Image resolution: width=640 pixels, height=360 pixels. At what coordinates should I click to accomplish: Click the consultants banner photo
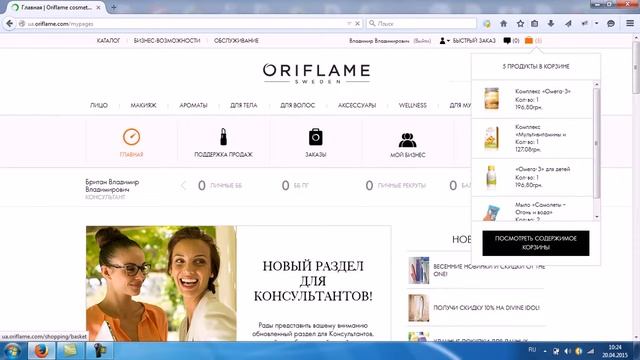click(161, 284)
